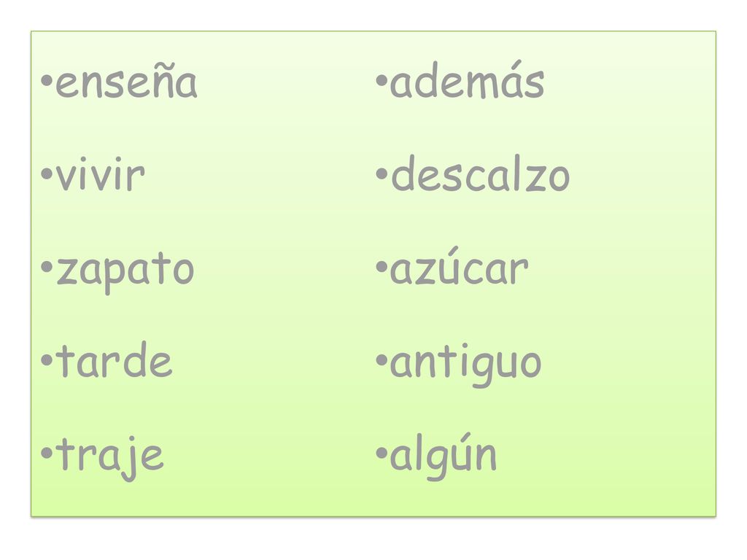This screenshot has height=560, width=747.
Task: Click the bullet before zapato
Action: click(x=47, y=268)
